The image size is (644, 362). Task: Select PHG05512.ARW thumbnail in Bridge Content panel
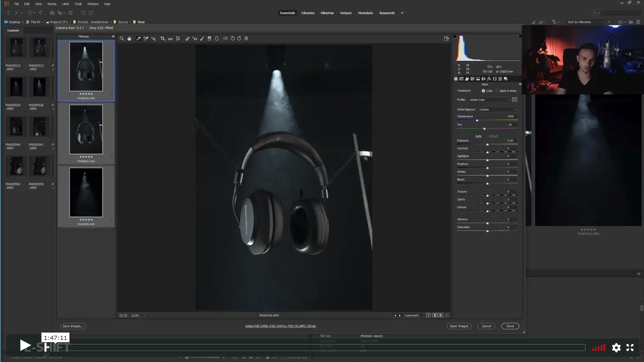tap(17, 48)
